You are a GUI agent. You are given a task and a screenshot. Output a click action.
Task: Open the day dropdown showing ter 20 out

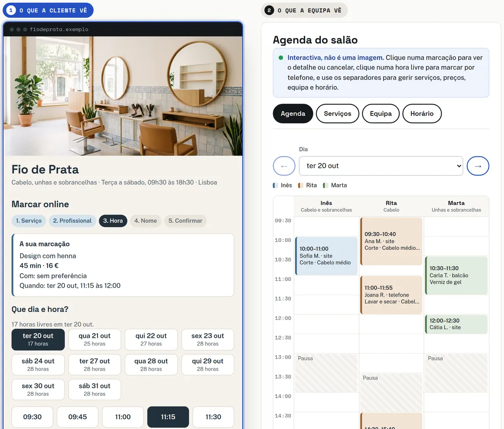pyautogui.click(x=381, y=166)
